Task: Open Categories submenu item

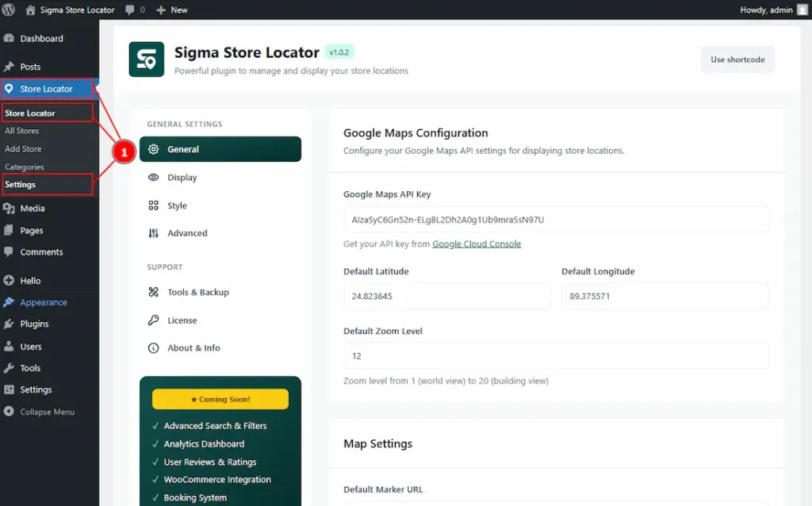Action: click(x=24, y=167)
